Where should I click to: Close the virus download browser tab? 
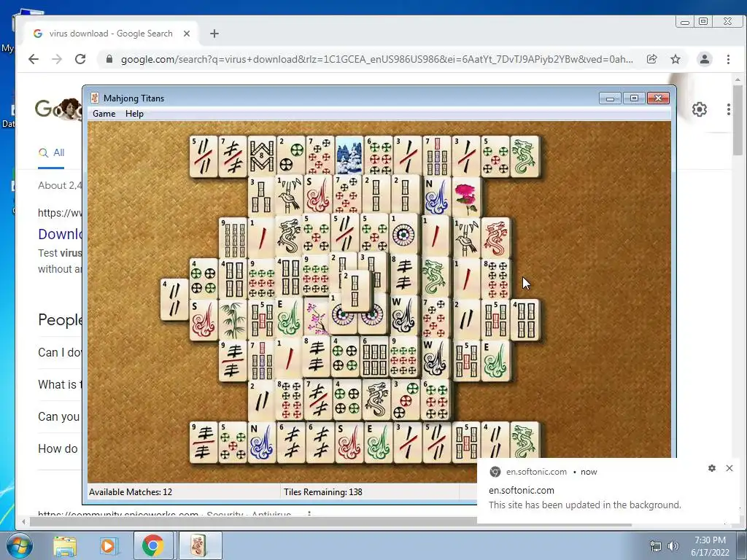click(187, 34)
